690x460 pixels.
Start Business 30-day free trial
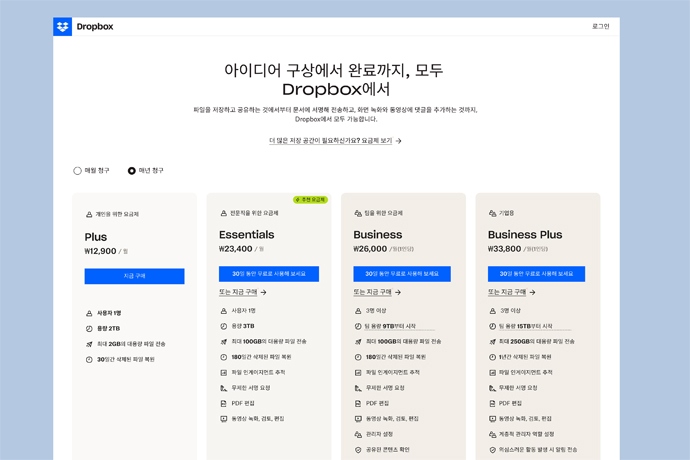[x=403, y=274]
